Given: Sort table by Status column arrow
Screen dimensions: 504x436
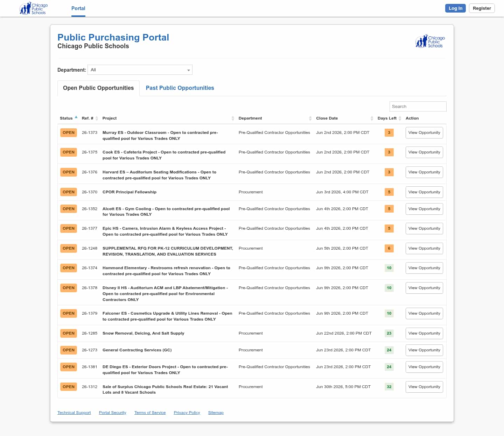Looking at the screenshot, I should coord(76,117).
